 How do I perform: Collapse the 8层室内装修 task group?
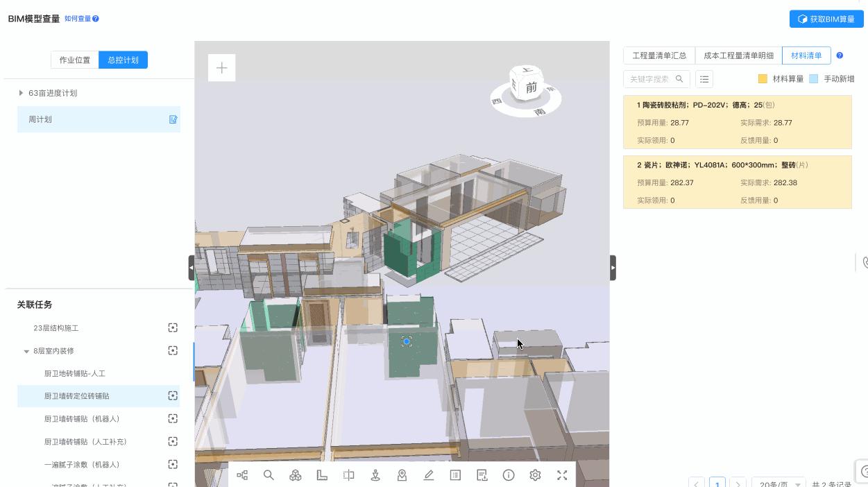coord(26,350)
